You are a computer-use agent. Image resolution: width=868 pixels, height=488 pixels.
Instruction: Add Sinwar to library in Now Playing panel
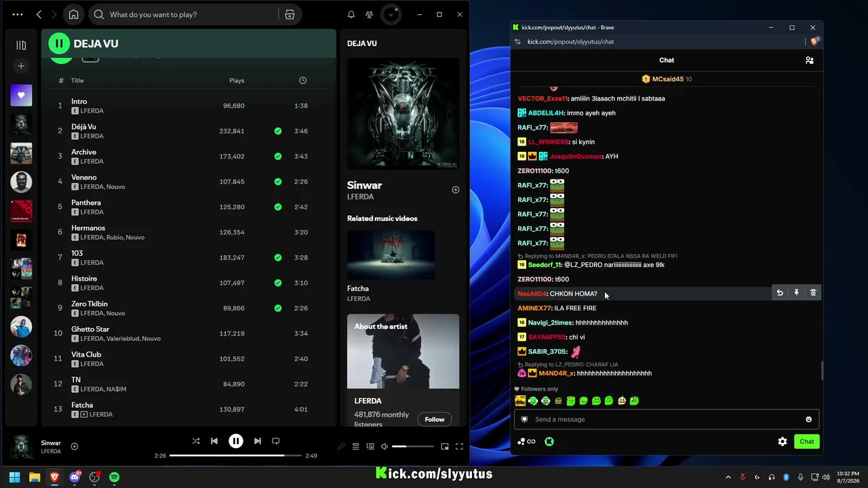pos(456,190)
